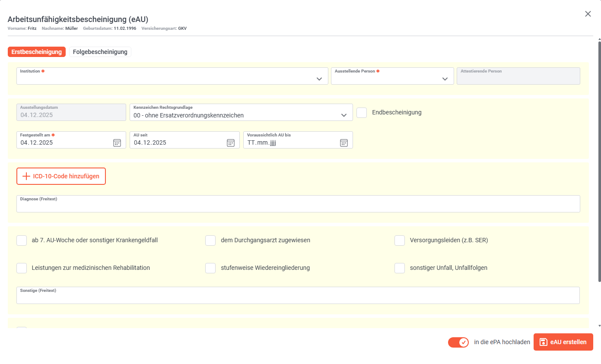Switch to Folgebescheinigung tab

100,52
